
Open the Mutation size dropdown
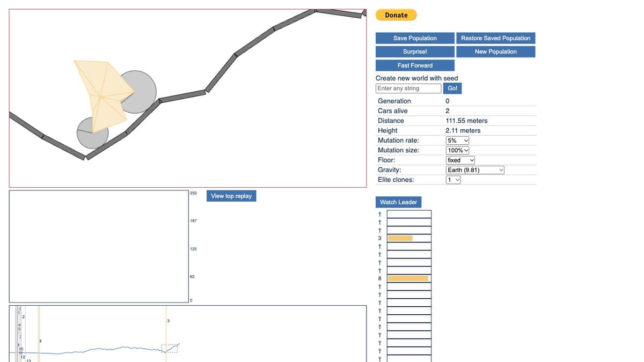point(458,150)
